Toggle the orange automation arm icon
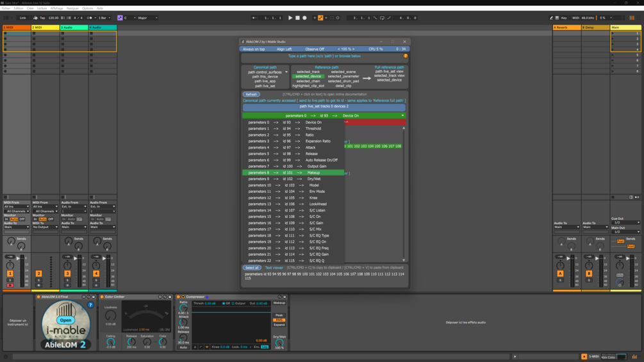 [320, 18]
